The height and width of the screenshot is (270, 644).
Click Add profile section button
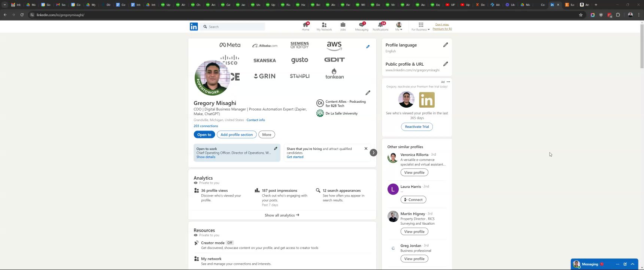coord(237,135)
